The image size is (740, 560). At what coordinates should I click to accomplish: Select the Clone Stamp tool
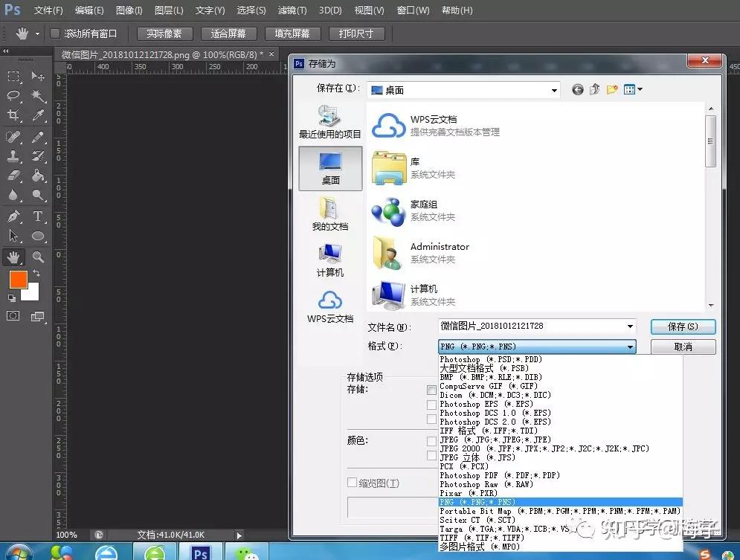click(x=13, y=156)
